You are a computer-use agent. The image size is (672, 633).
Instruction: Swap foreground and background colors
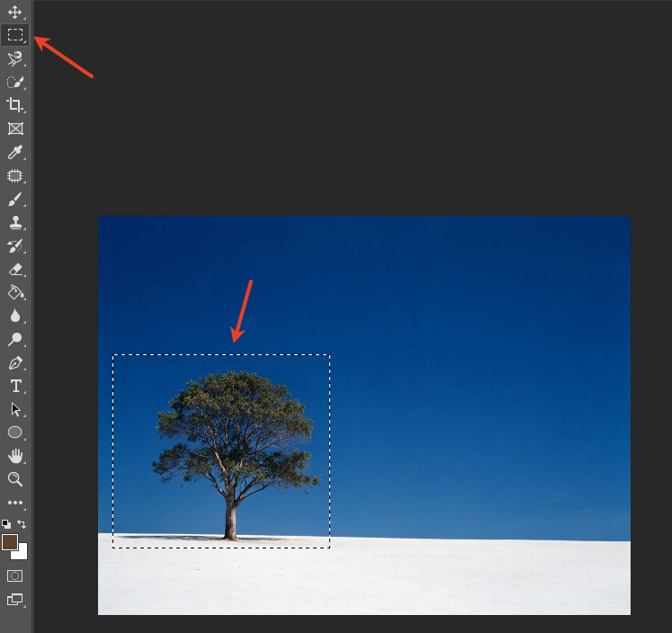tap(22, 524)
